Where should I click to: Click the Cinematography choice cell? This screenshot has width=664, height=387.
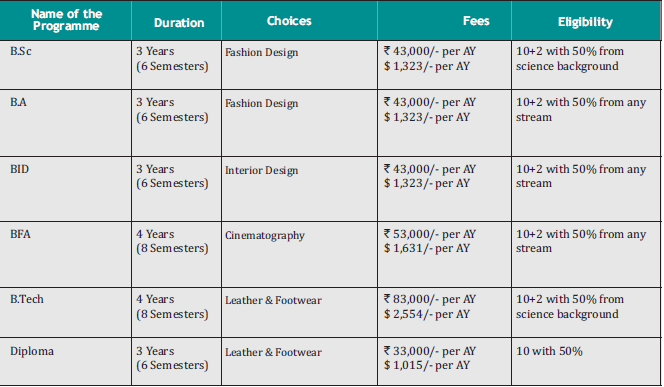click(299, 254)
